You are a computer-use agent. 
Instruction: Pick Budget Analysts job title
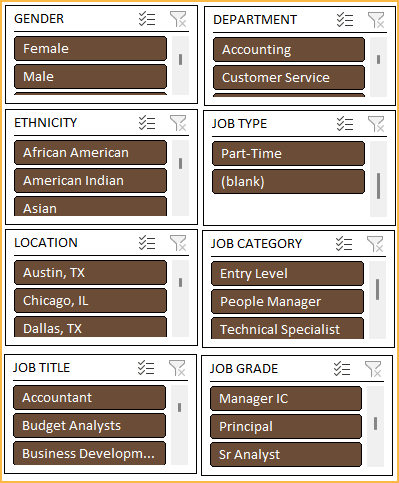tap(89, 426)
